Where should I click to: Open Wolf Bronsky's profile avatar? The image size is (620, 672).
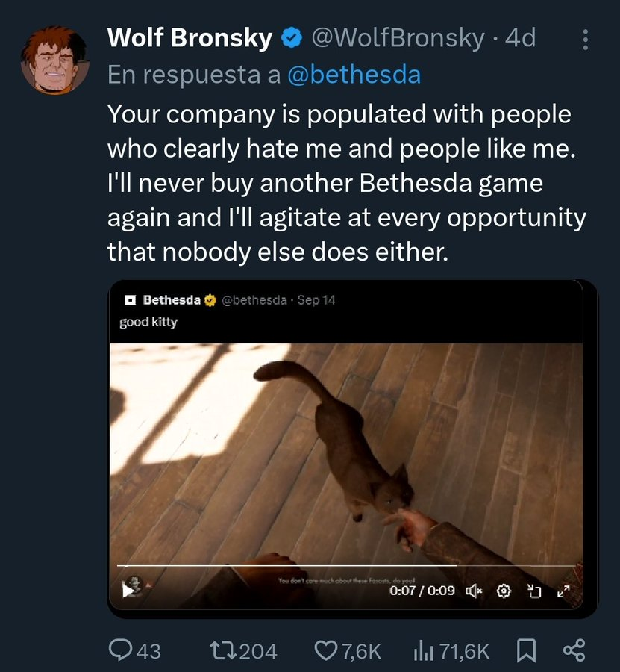point(54,60)
